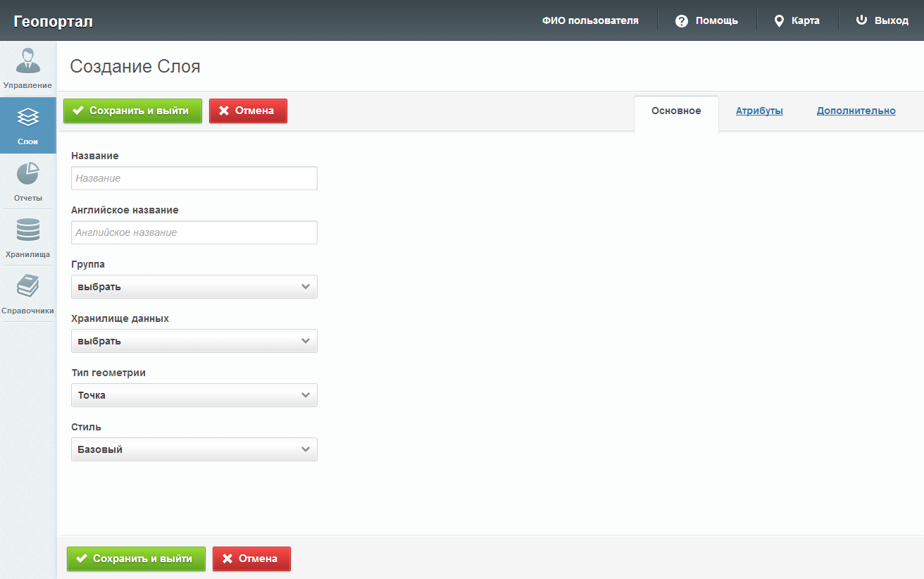Open the Справочники books icon
Viewport: 924px width, 579px height.
coord(27,286)
